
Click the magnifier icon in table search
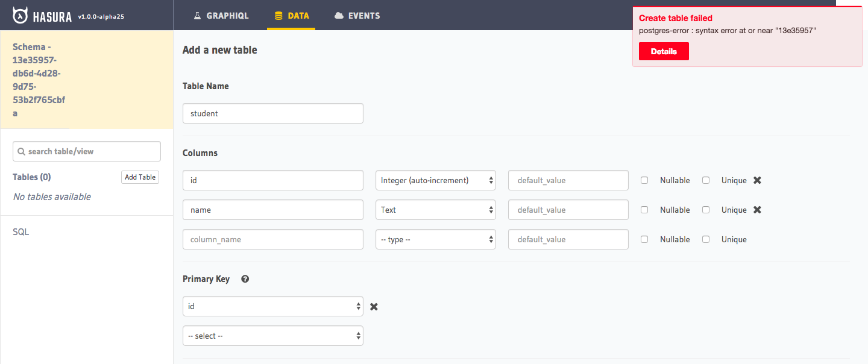22,151
